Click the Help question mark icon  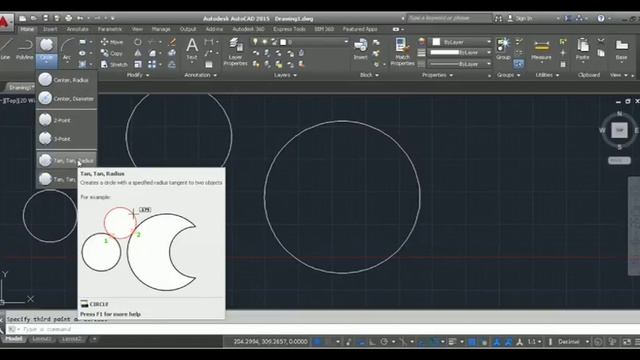[x=601, y=18]
